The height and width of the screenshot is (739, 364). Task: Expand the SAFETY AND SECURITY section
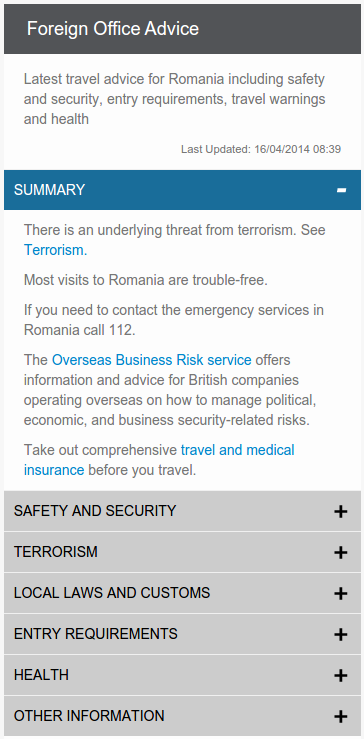pyautogui.click(x=182, y=511)
